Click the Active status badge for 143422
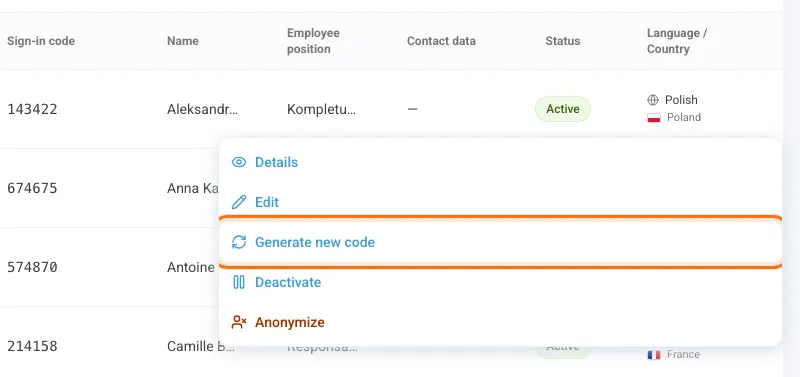The width and height of the screenshot is (800, 377). coord(562,109)
